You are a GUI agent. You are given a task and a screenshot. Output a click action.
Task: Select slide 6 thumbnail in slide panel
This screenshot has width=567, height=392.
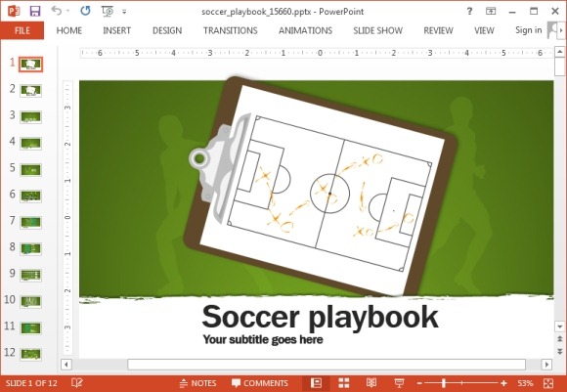point(30,196)
